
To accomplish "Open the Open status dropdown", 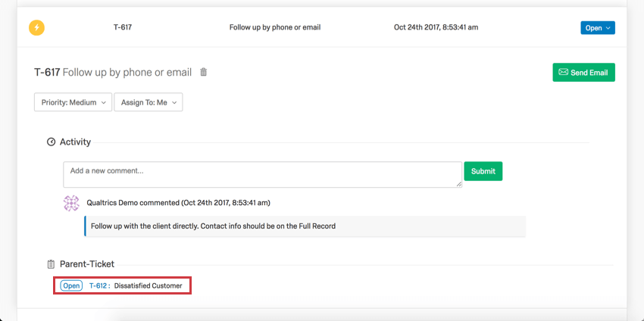I will 598,28.
